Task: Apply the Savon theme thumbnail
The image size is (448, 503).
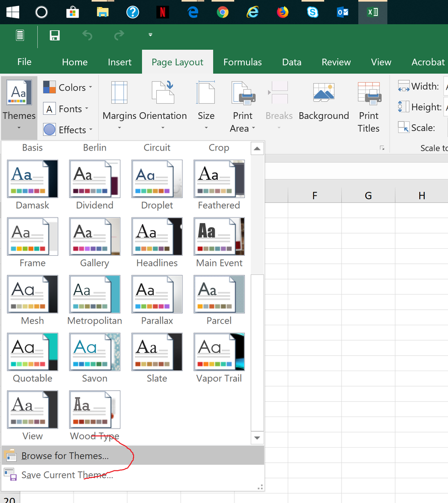Action: [x=95, y=351]
